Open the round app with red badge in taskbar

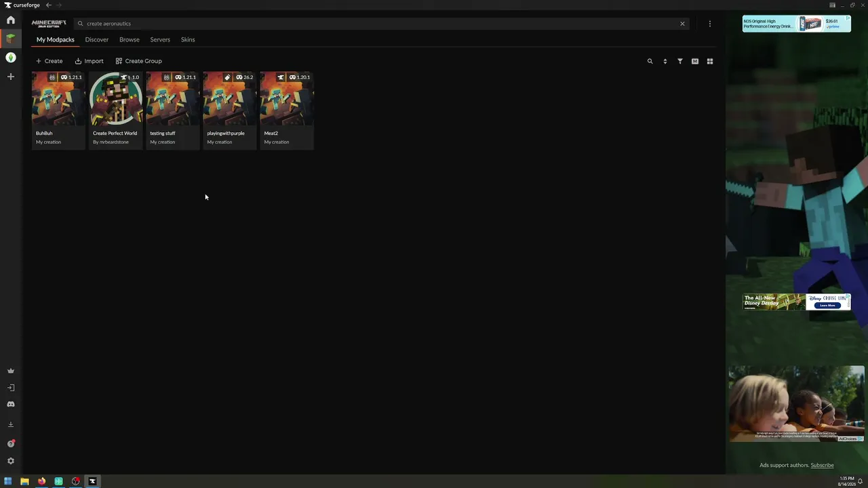tap(75, 481)
